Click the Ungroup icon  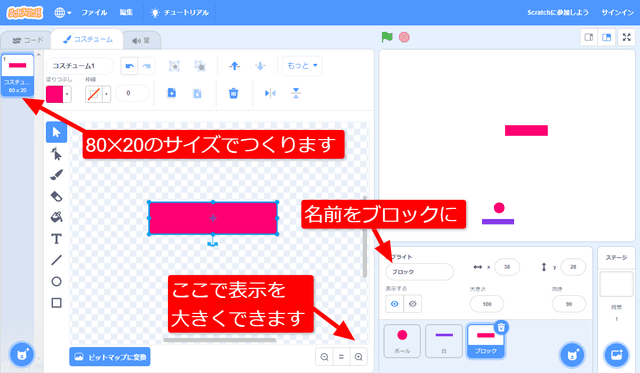[200, 66]
